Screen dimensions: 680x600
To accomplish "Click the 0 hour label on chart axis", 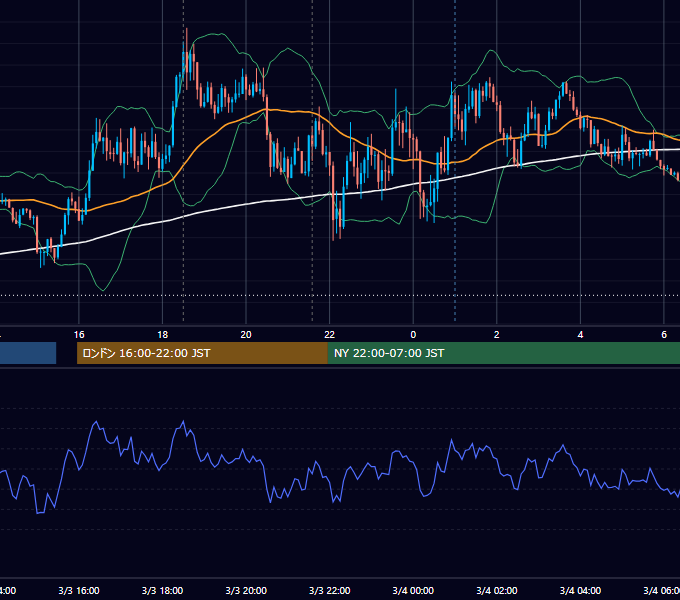I will (x=413, y=335).
